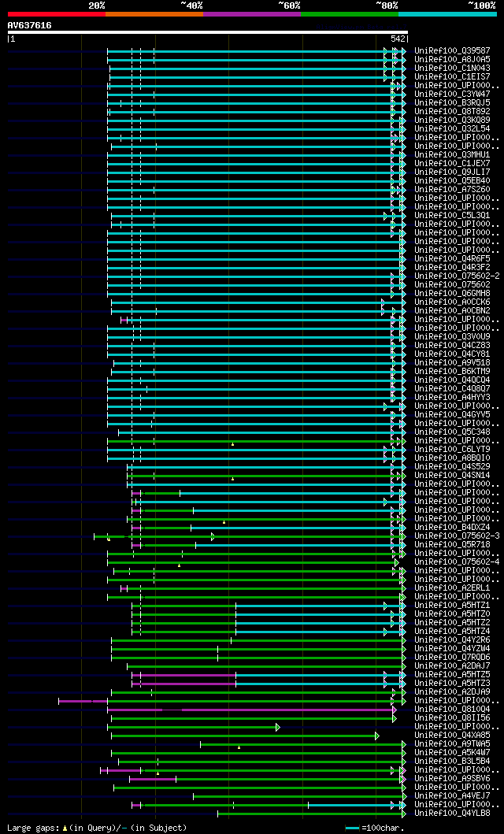Open hit UniRef100_C3YW47

[x=453, y=95]
